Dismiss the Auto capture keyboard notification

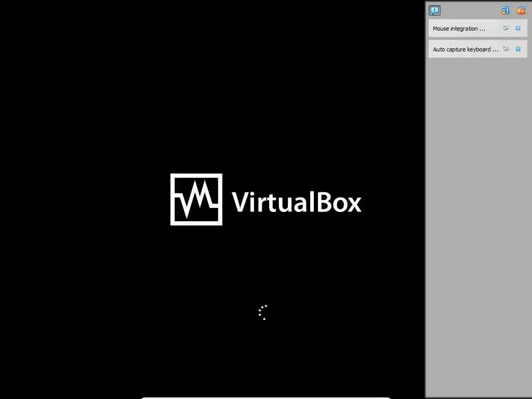(x=518, y=49)
